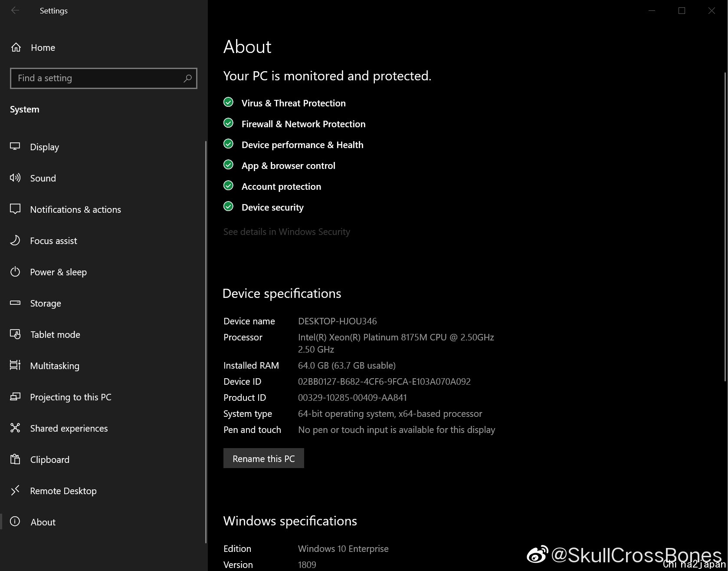Screen dimensions: 728x571
Task: Click the sidebar vertical scrollbar
Action: [x=206, y=341]
